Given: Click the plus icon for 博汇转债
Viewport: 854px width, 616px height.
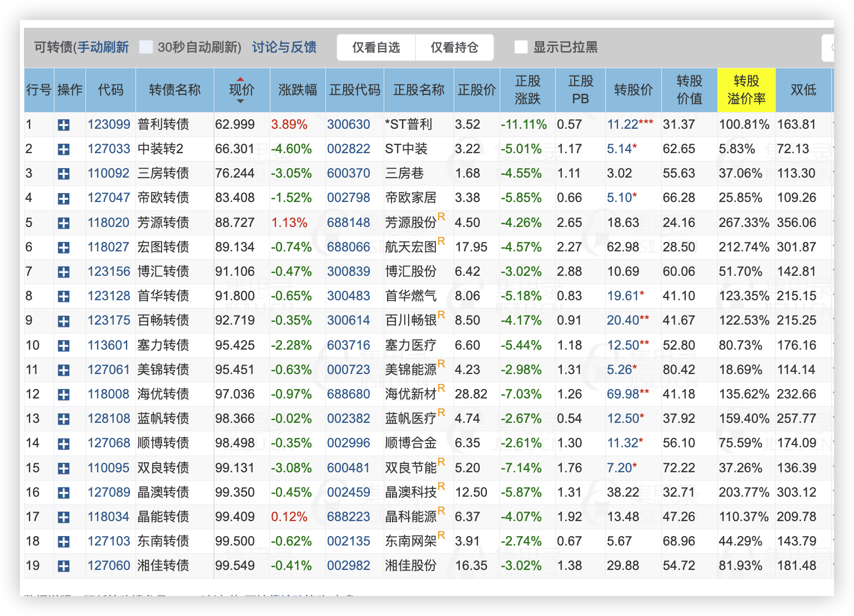Looking at the screenshot, I should click(64, 272).
